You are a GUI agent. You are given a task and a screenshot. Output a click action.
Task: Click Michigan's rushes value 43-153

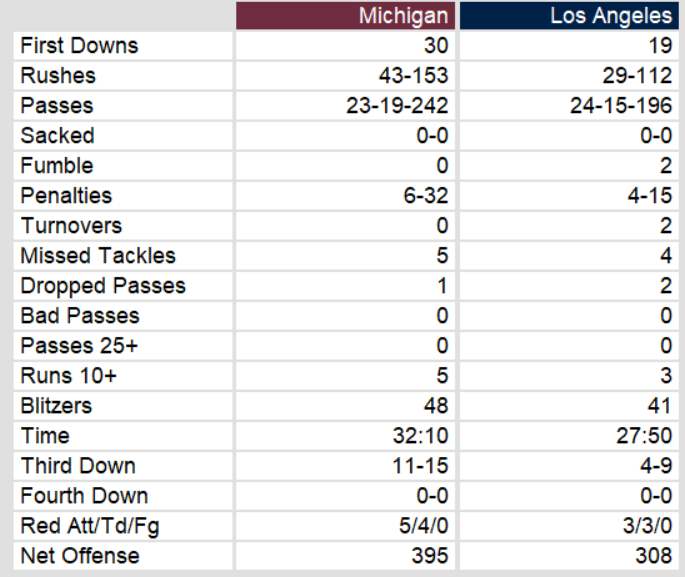(410, 76)
